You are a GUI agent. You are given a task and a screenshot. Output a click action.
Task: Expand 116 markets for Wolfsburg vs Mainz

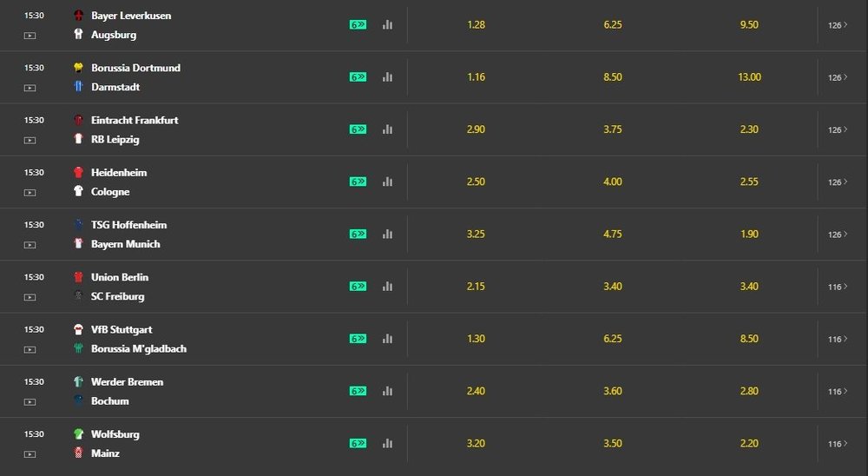[x=838, y=443]
